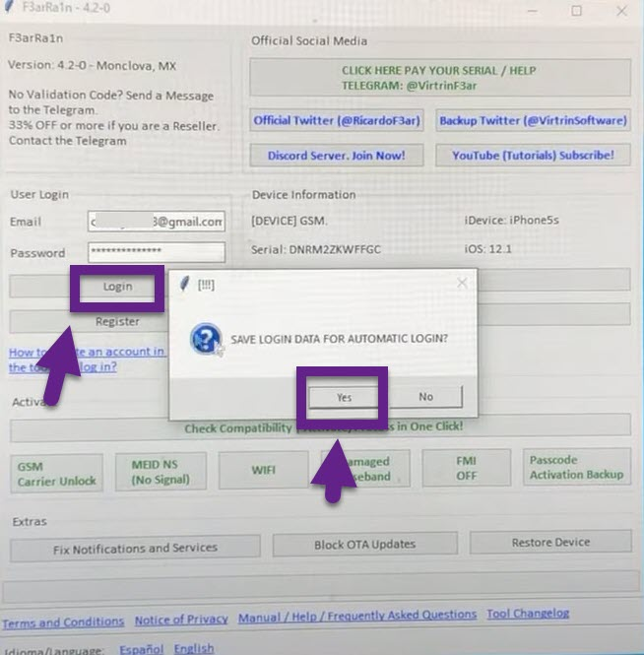Click the F3arRa1n title bar feather icon
This screenshot has height=655, width=644.
pyautogui.click(x=8, y=7)
